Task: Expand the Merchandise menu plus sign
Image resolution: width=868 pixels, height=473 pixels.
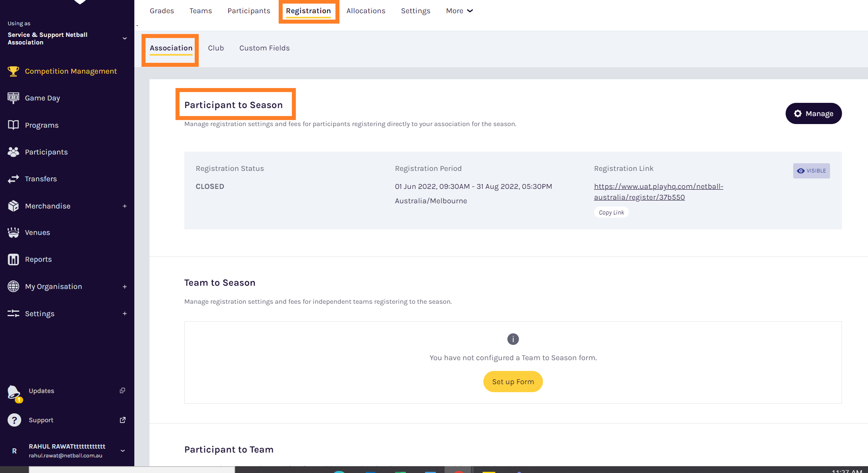Action: click(124, 206)
